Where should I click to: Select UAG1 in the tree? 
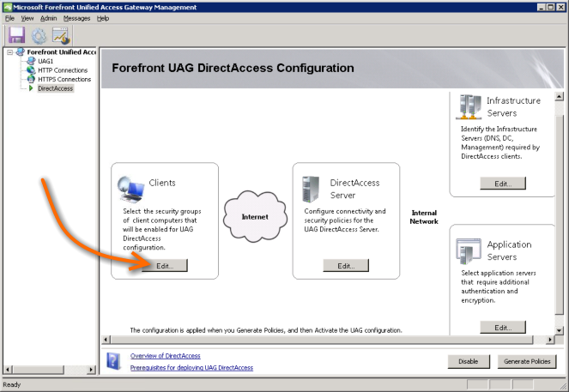[45, 61]
